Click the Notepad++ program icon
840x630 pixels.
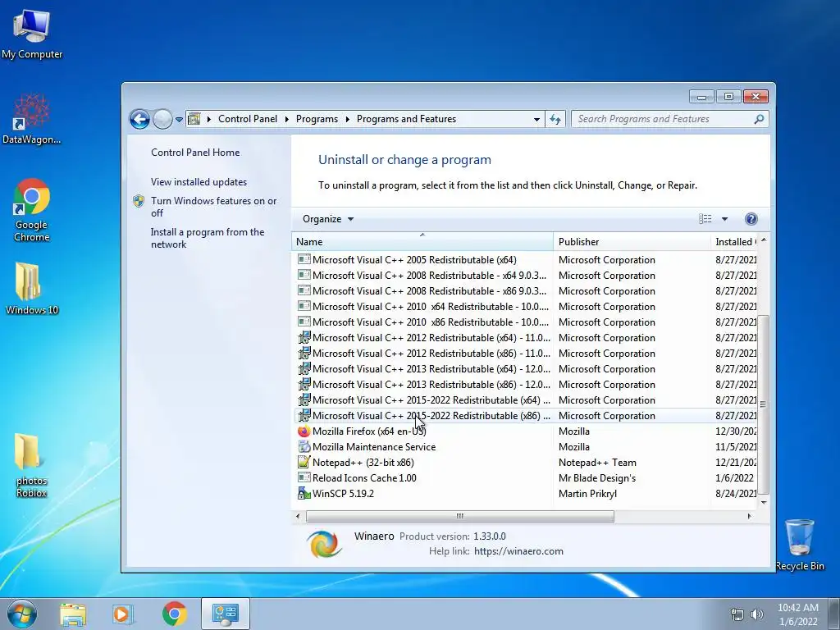point(304,463)
